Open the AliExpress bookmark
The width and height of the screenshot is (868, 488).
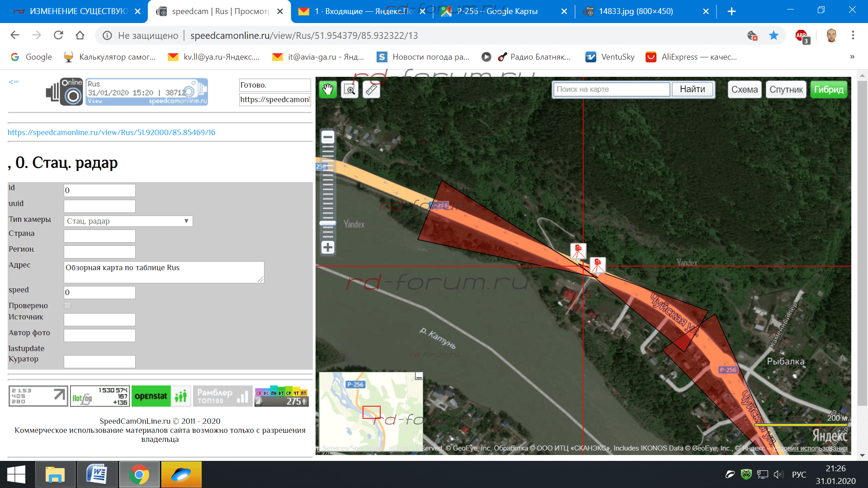coord(692,57)
